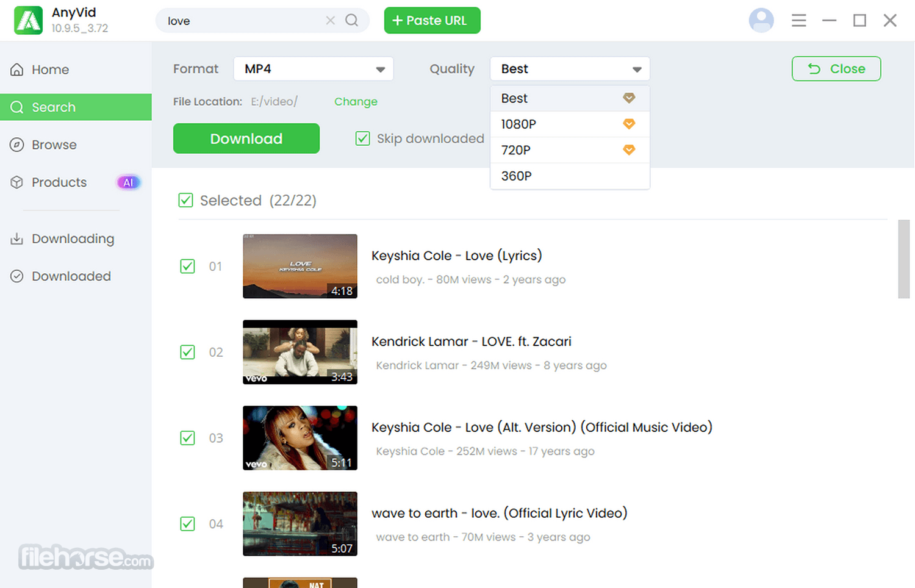Click the results list vertical scrollbar
Viewport: 915px width, 588px height.
point(903,259)
